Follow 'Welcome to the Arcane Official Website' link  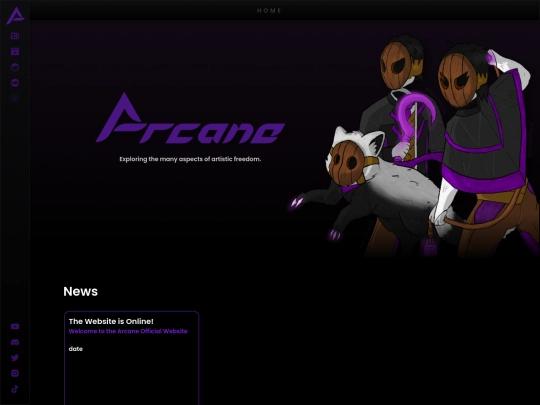128,331
